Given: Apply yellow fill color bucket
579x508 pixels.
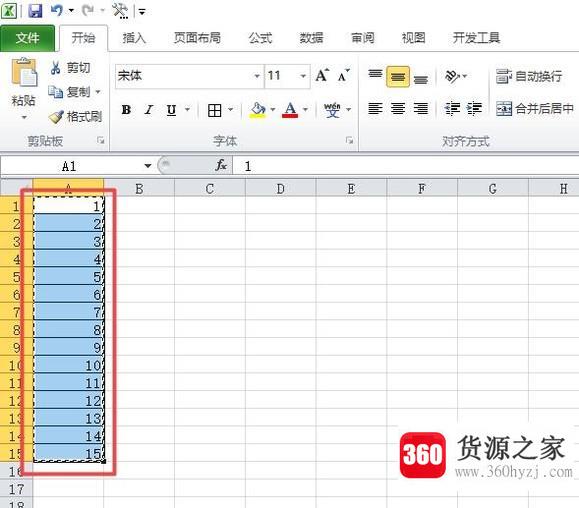Looking at the screenshot, I should pyautogui.click(x=258, y=110).
